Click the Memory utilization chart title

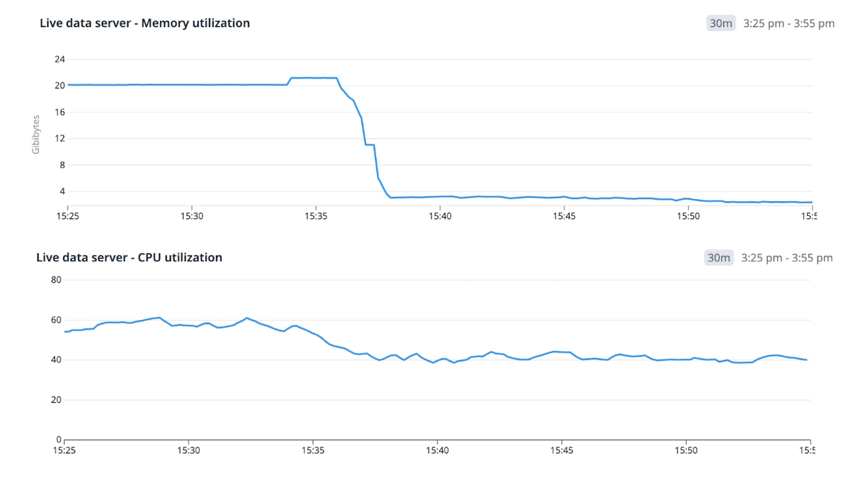coord(145,23)
